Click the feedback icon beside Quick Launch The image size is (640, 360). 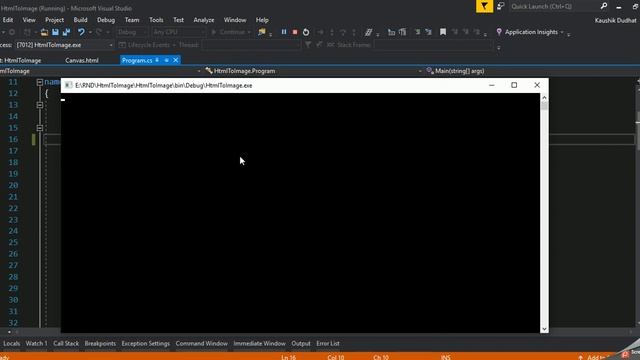click(500, 6)
